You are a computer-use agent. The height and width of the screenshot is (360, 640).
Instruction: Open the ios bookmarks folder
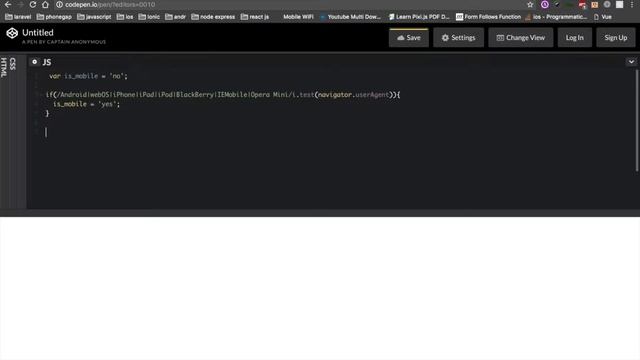tap(125, 17)
